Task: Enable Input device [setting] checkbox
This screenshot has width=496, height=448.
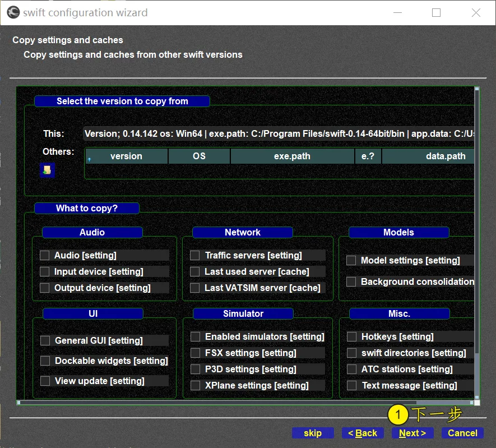Action: pos(45,271)
